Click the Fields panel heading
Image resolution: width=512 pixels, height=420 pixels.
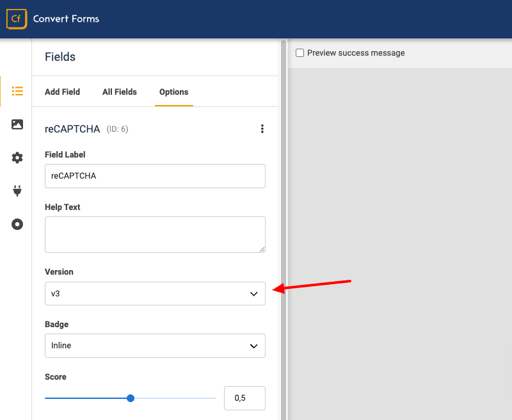(x=60, y=57)
